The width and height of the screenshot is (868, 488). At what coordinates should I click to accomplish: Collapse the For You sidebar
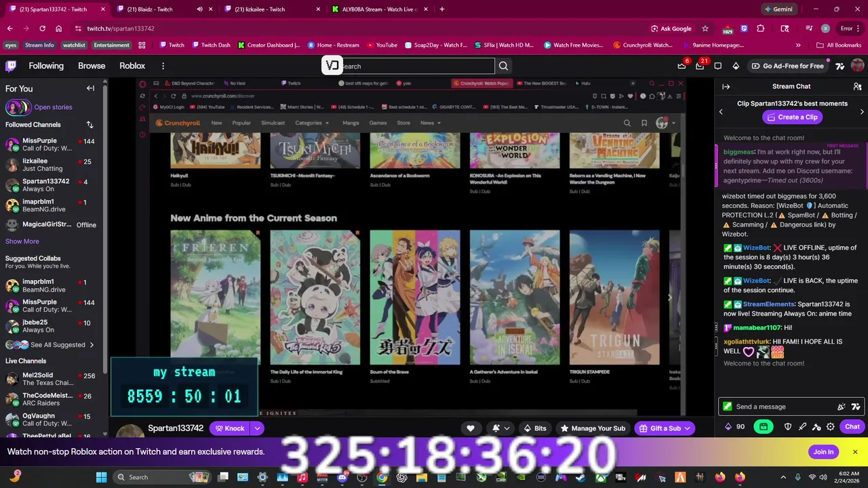90,88
